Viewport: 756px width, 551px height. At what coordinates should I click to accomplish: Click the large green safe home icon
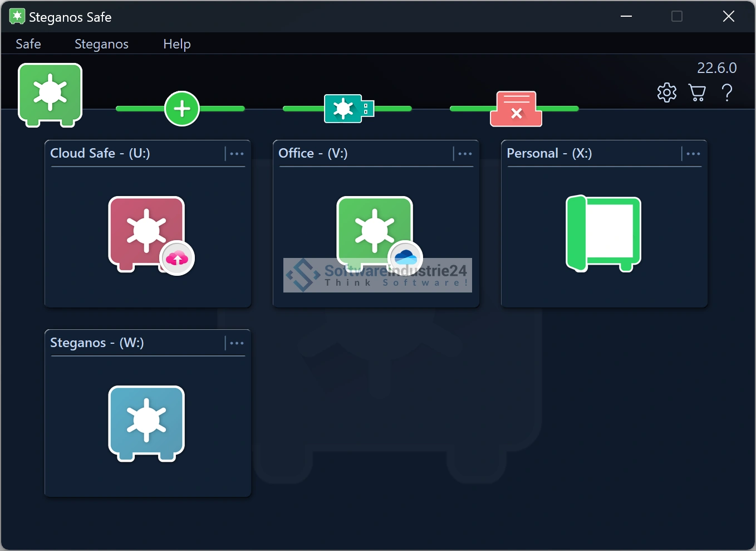50,94
